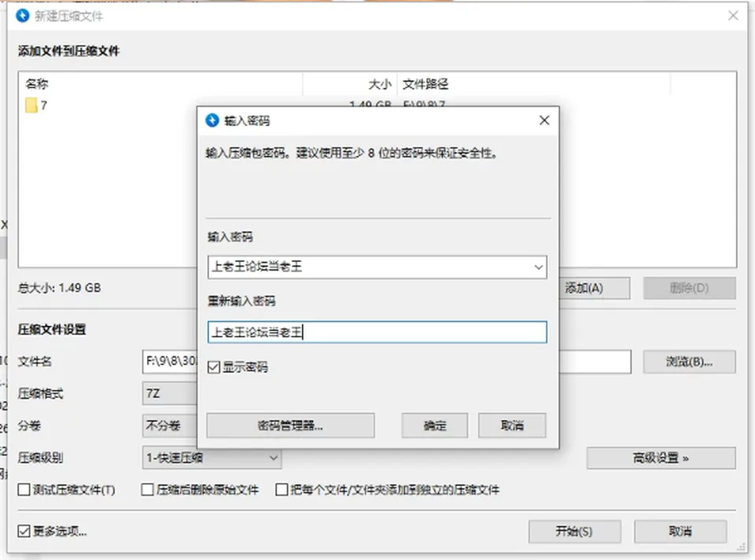Confirm password with 确定 button
The image size is (755, 560).
point(435,426)
